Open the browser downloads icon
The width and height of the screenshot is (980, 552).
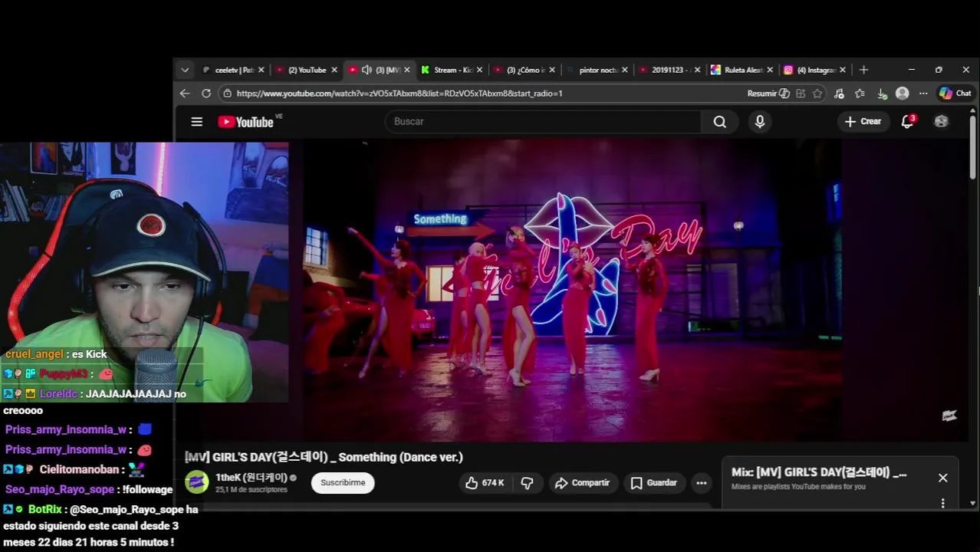tap(882, 94)
